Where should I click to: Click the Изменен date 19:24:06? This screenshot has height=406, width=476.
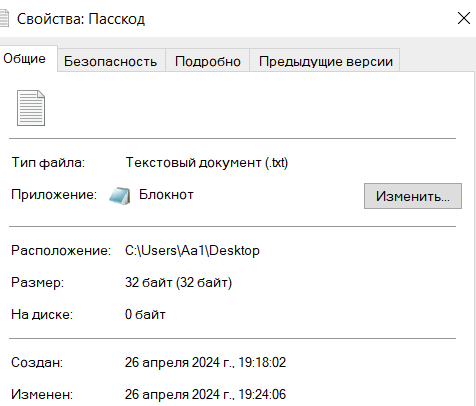[205, 394]
